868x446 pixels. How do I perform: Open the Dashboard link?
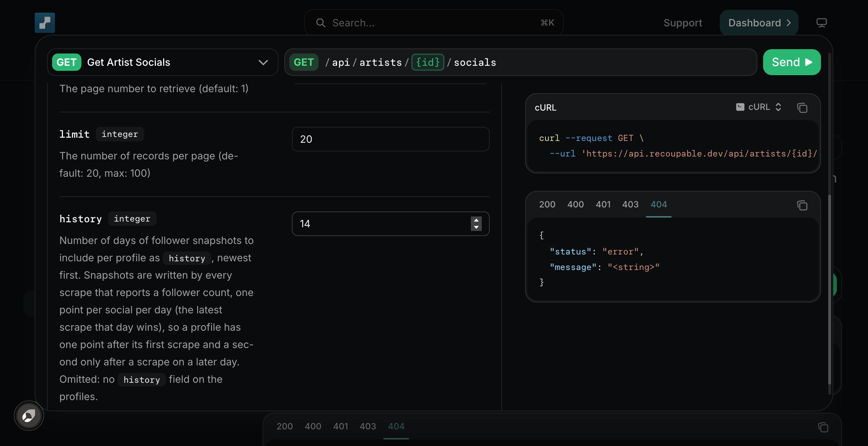[x=759, y=23]
